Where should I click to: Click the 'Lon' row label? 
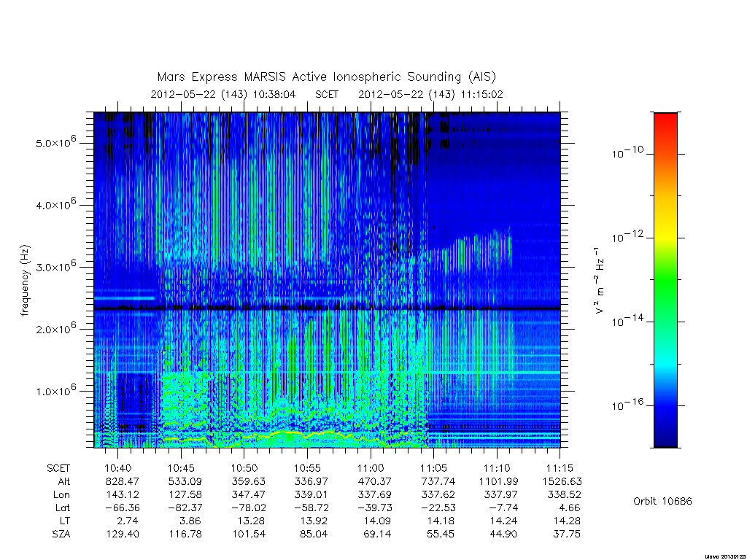(62, 495)
